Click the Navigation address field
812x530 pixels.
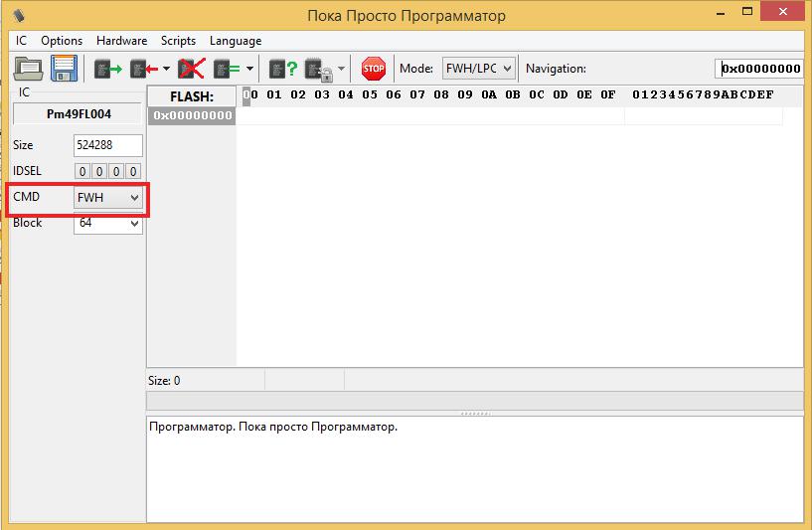point(758,69)
